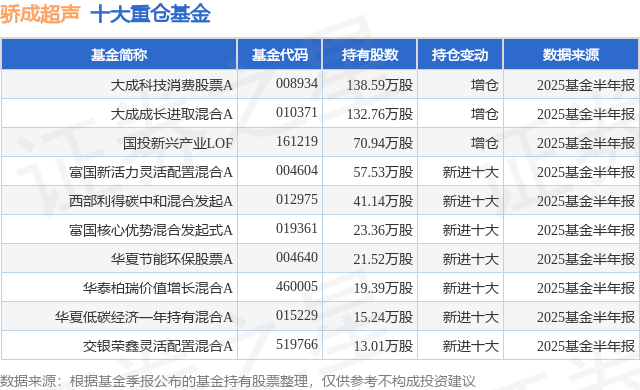Click 十大重仓基金 heading
The image size is (640, 390).
click(150, 14)
